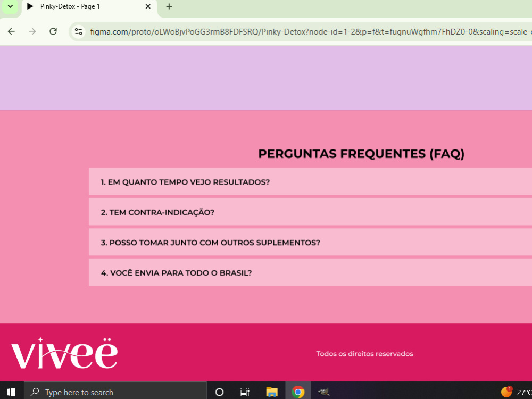Open GIMP from the taskbar

coord(323,392)
